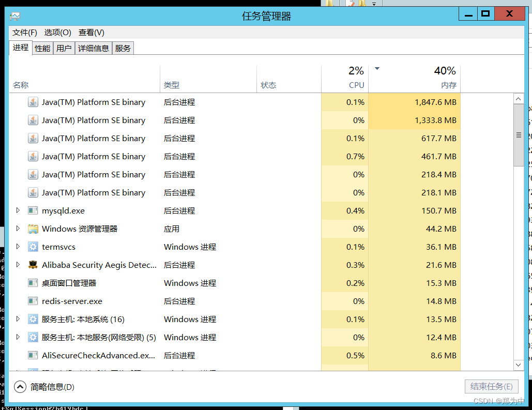
Task: Expand 服务主机: 本地系统 (16) group
Action: (18, 318)
